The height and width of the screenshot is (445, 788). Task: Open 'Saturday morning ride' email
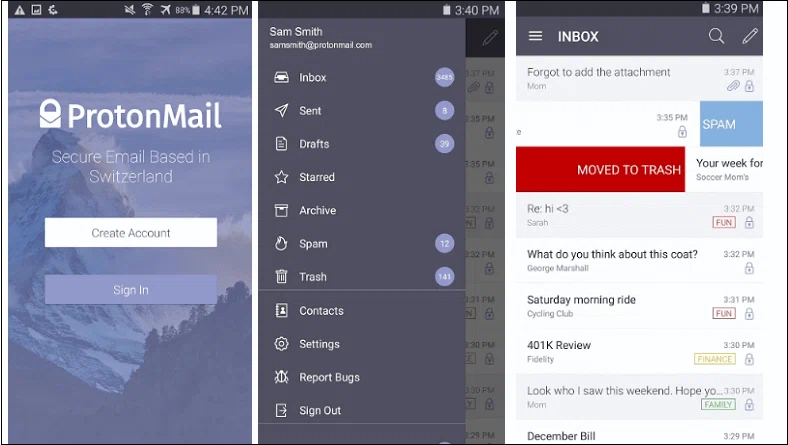tap(639, 306)
